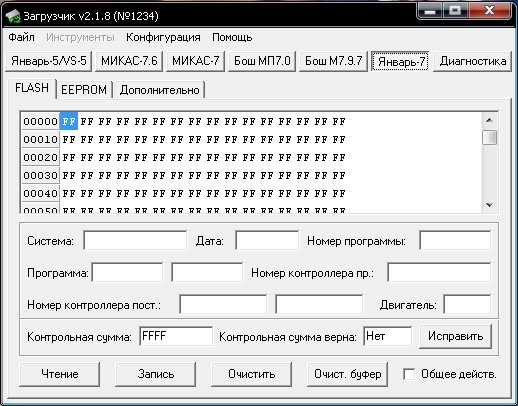Click the Двигатель input field
518x406 pixels.
coord(467,304)
